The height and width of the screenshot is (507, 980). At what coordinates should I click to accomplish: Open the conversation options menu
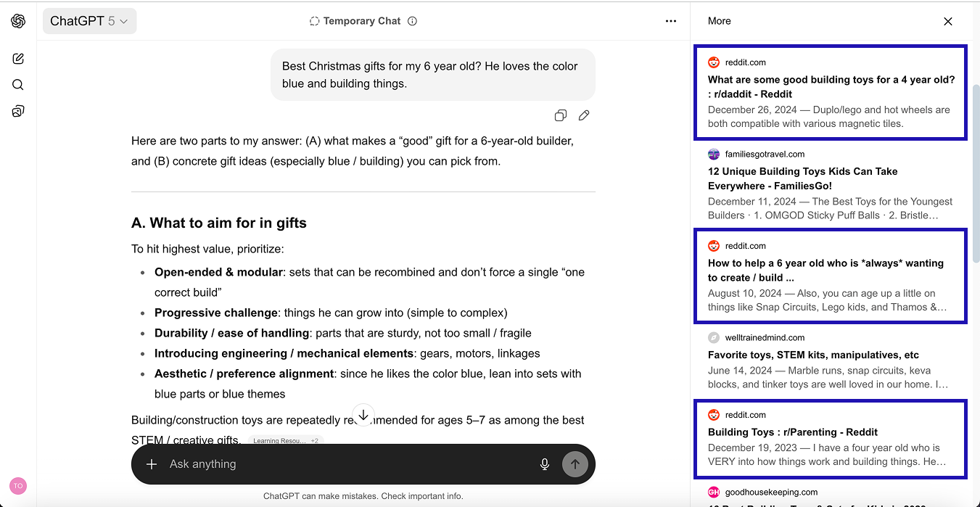tap(671, 21)
